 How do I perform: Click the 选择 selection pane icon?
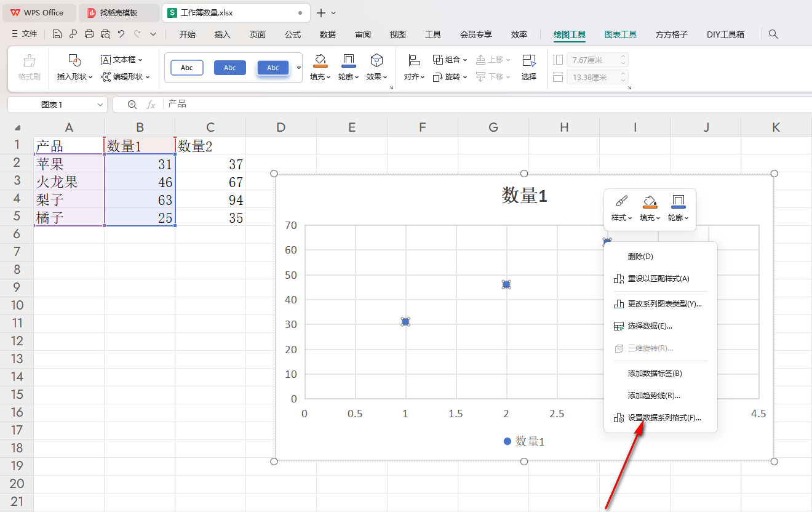[529, 60]
